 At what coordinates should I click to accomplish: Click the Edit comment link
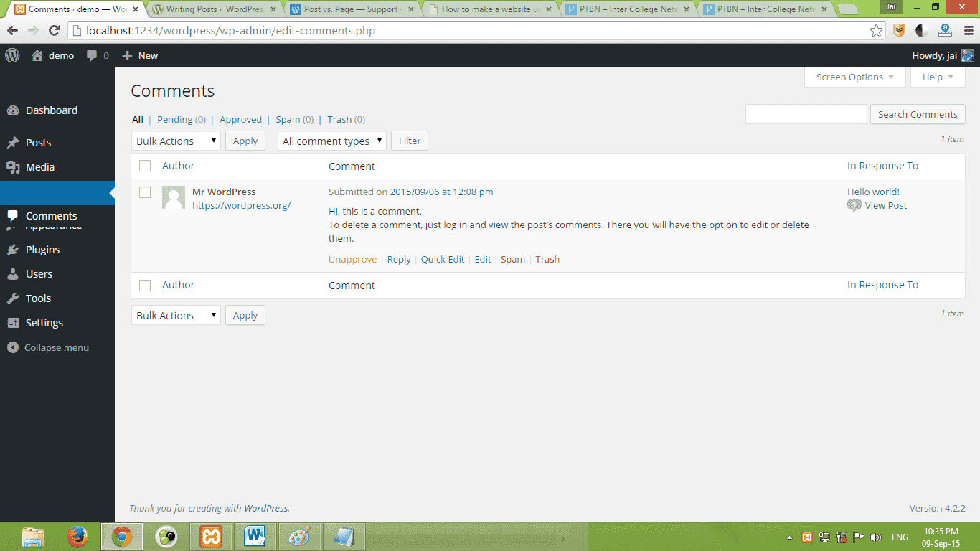(x=483, y=259)
